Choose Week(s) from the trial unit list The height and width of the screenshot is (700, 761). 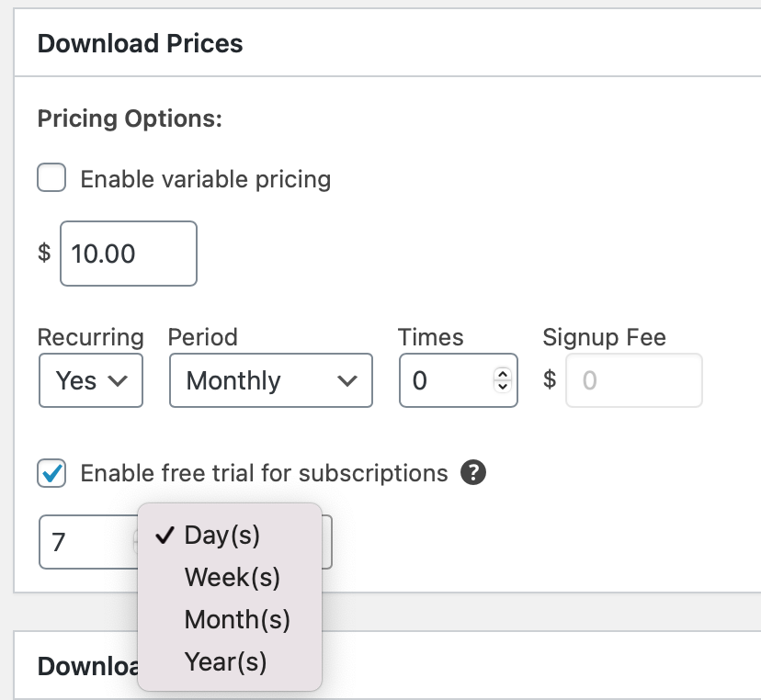(230, 577)
